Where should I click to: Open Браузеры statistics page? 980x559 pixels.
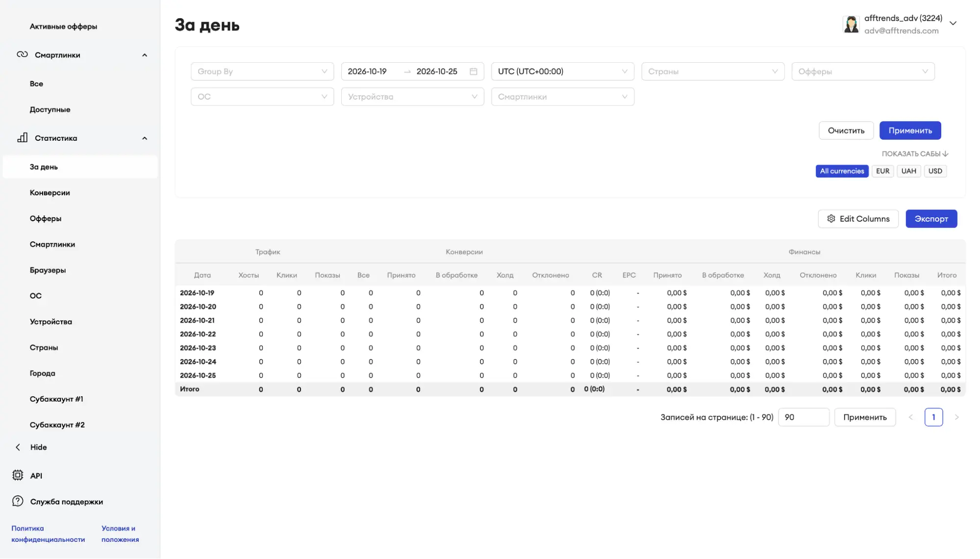48,270
